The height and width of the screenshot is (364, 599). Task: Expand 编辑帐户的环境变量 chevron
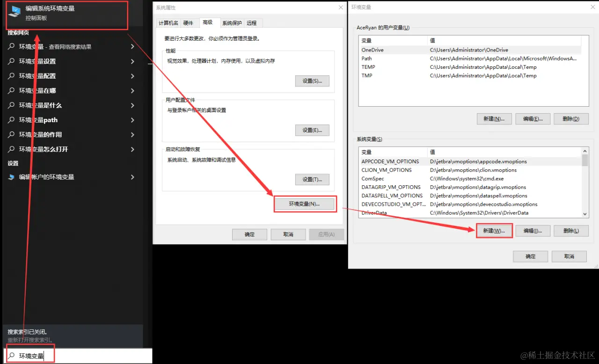pos(133,177)
